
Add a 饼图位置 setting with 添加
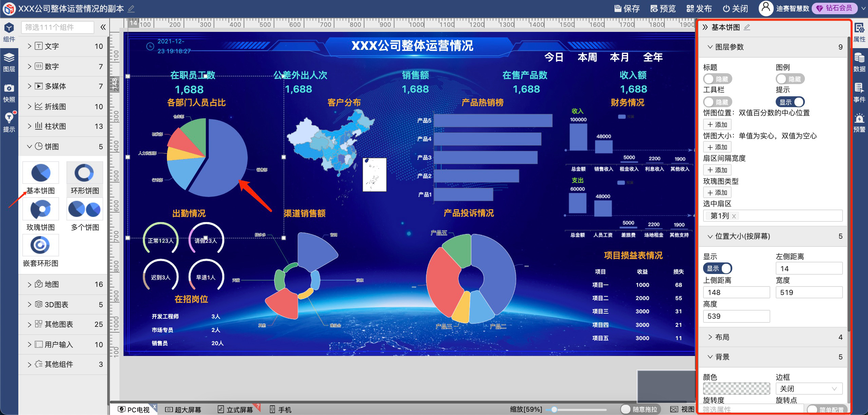tap(717, 124)
